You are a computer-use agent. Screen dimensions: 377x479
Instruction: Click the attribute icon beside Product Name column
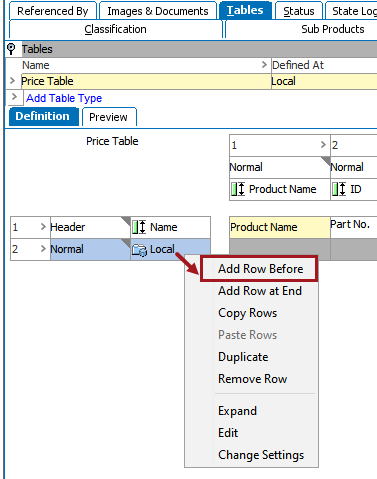click(238, 189)
